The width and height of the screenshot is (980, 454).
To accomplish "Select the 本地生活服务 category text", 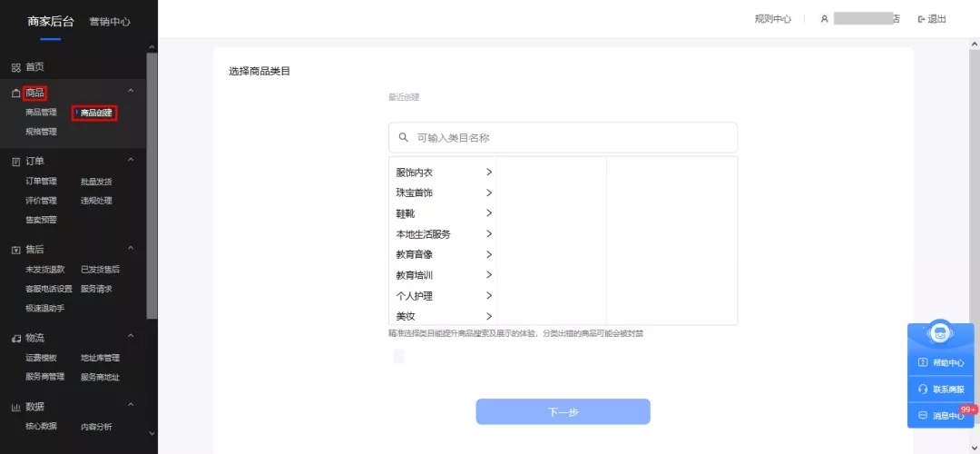I will (x=423, y=234).
